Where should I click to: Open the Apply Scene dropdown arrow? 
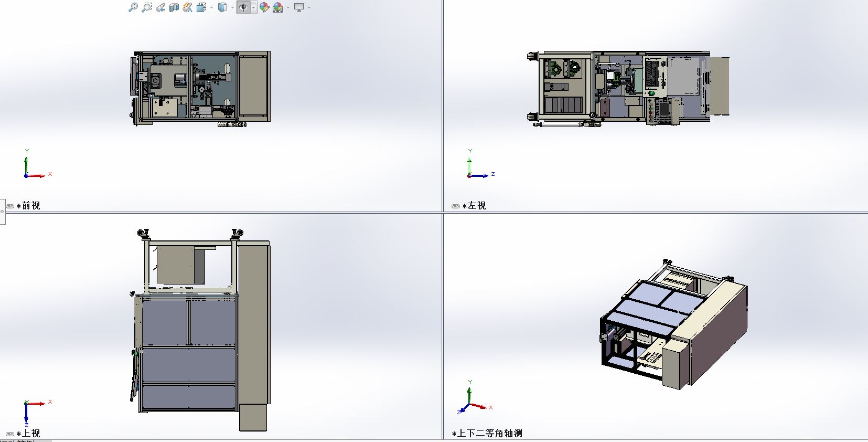click(x=288, y=7)
